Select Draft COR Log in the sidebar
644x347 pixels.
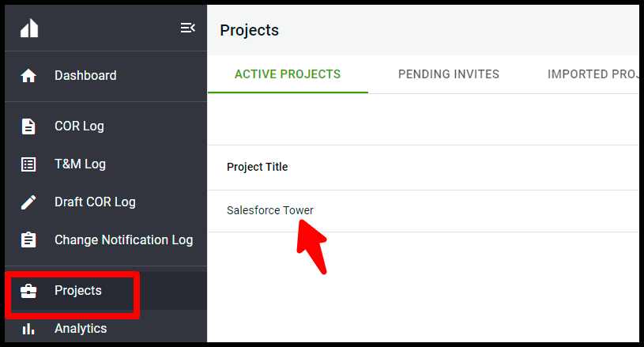[95, 202]
